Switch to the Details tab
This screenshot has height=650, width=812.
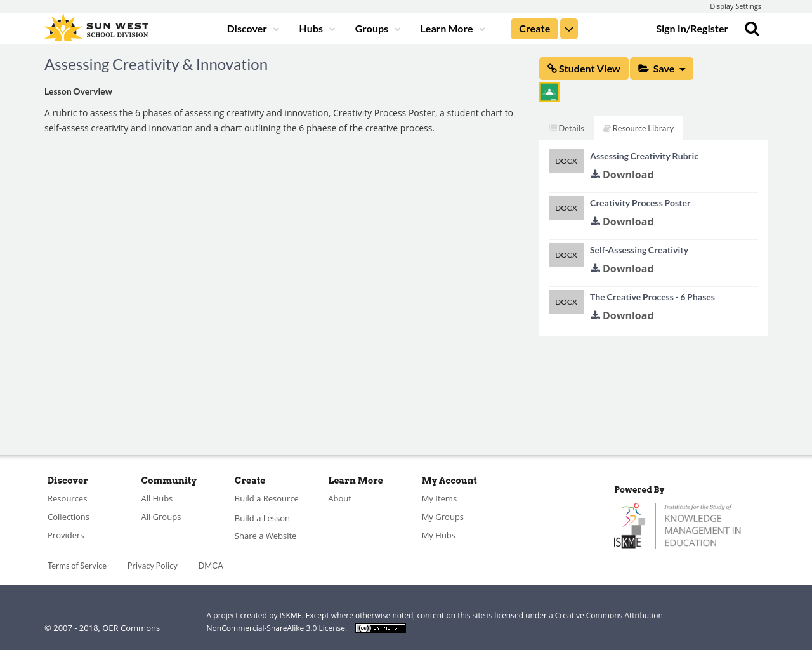(x=566, y=128)
